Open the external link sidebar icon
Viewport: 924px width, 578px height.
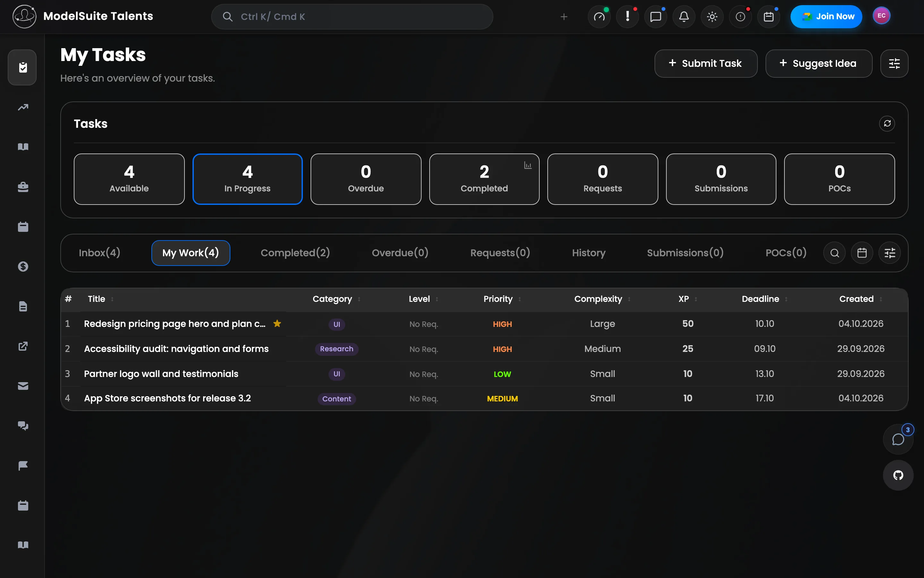[23, 346]
